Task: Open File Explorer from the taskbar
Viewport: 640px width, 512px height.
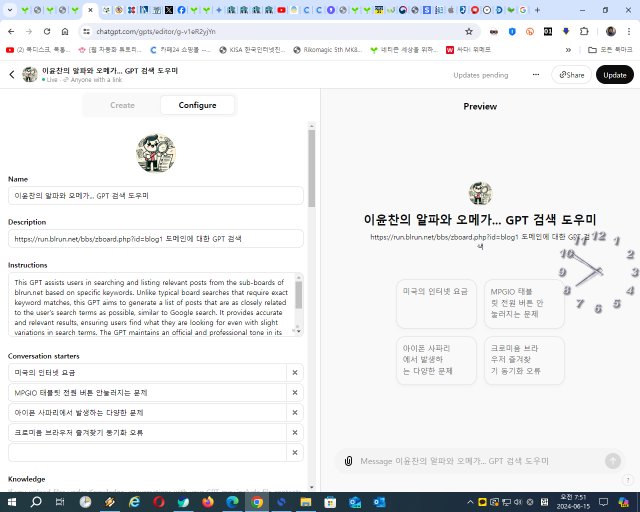Action: point(306,502)
